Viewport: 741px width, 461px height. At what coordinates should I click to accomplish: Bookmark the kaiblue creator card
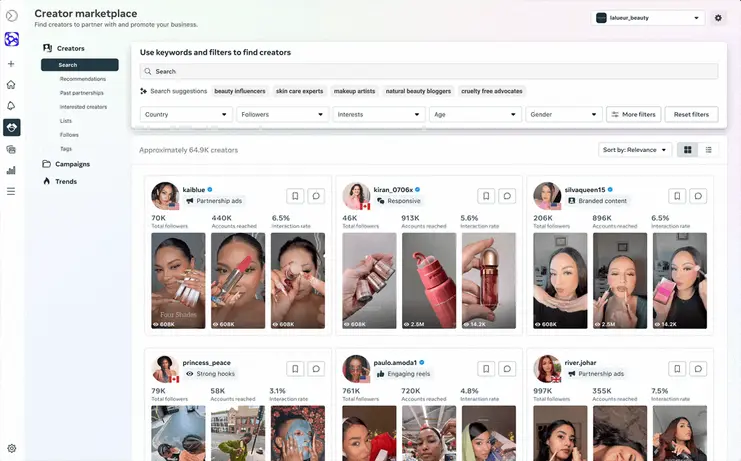point(295,196)
